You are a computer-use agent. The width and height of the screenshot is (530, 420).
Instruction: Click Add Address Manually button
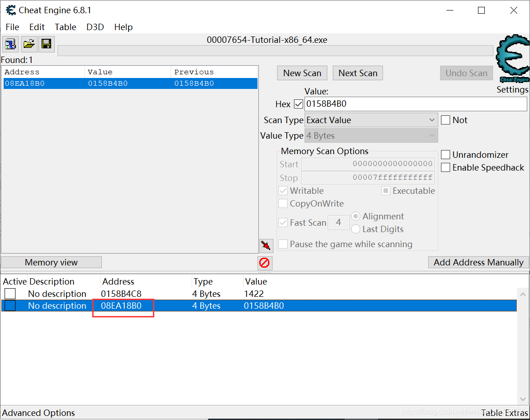pyautogui.click(x=478, y=262)
